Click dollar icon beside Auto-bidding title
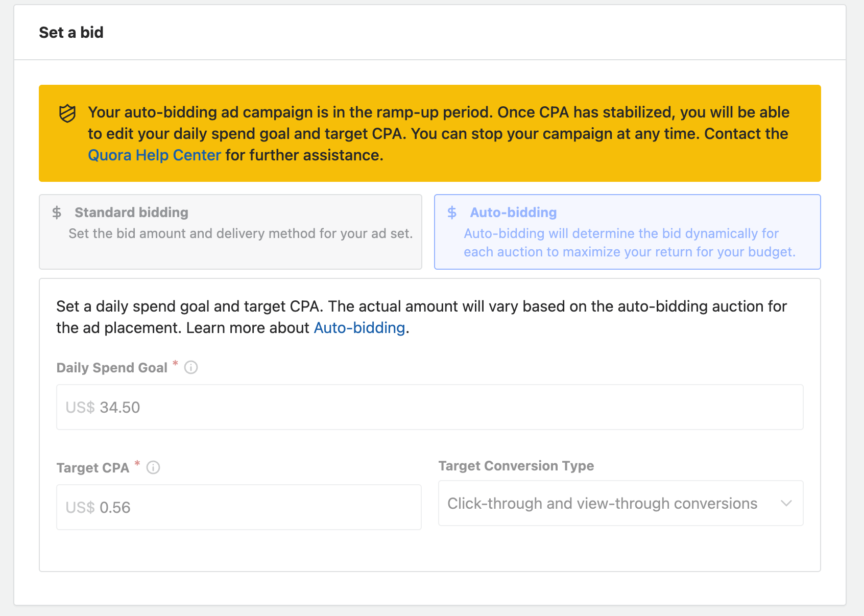This screenshot has height=616, width=864. click(452, 212)
